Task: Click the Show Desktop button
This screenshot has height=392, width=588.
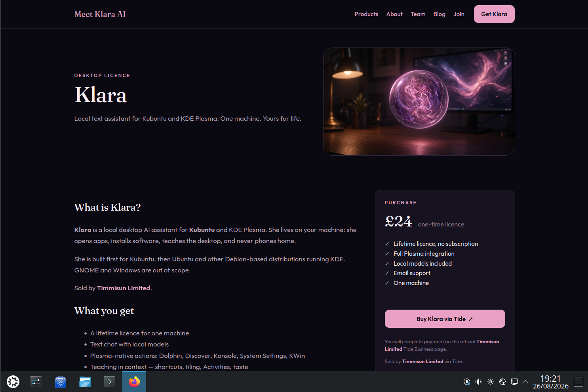Action: point(578,382)
